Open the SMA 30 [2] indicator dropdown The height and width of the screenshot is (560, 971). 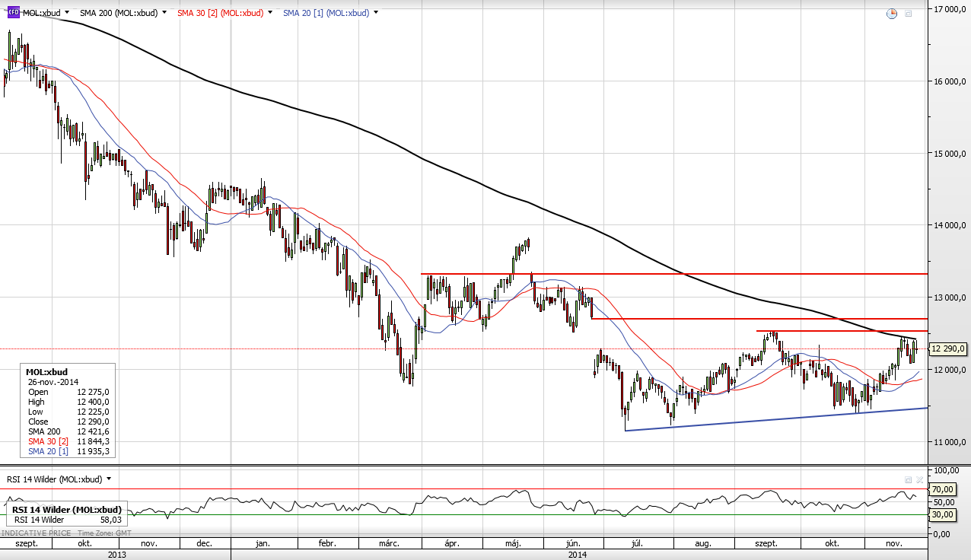tap(271, 13)
